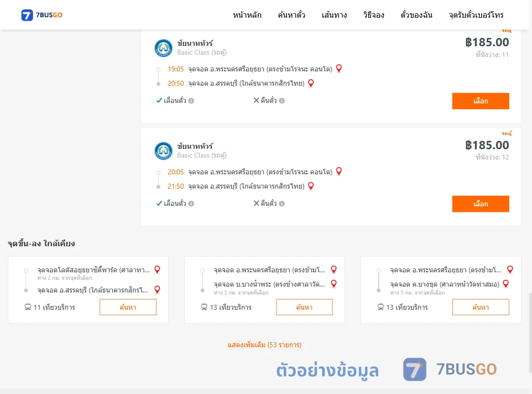
Task: Click ค้นหา in the ต.บางขุด card
Action: tap(480, 307)
